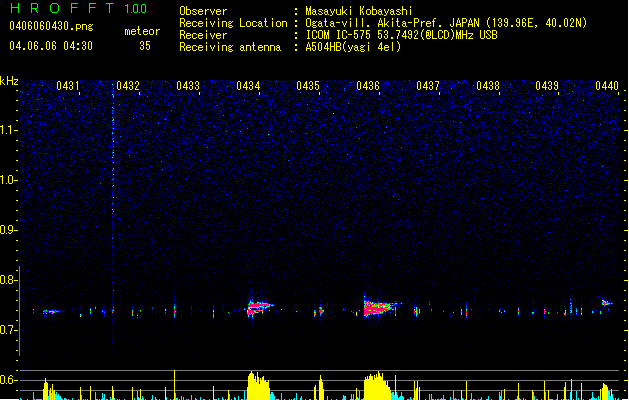Viewport: 629px width, 400px height.
Task: Click the 0434 time marker
Action: (248, 86)
